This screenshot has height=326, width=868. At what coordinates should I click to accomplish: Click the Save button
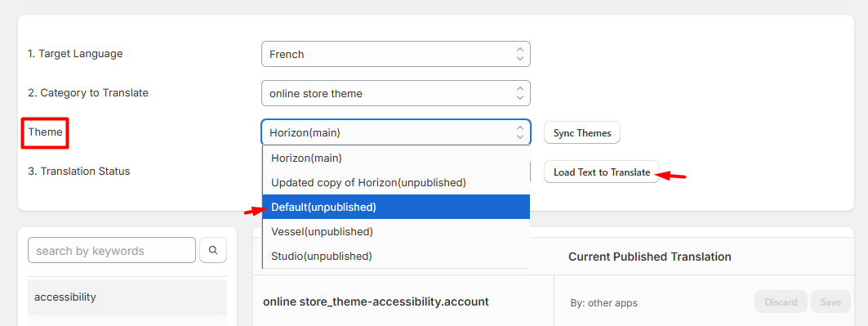tap(830, 302)
